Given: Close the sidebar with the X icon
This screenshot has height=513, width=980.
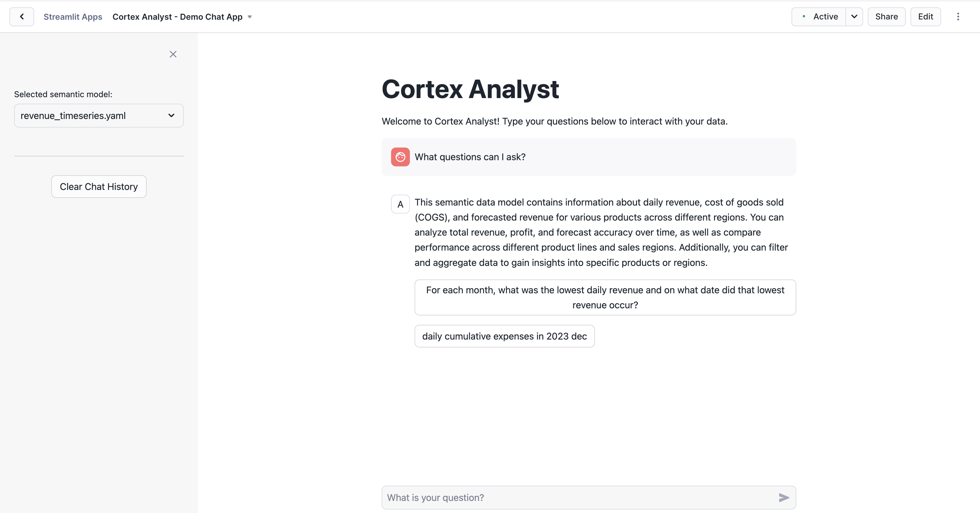Looking at the screenshot, I should 173,54.
